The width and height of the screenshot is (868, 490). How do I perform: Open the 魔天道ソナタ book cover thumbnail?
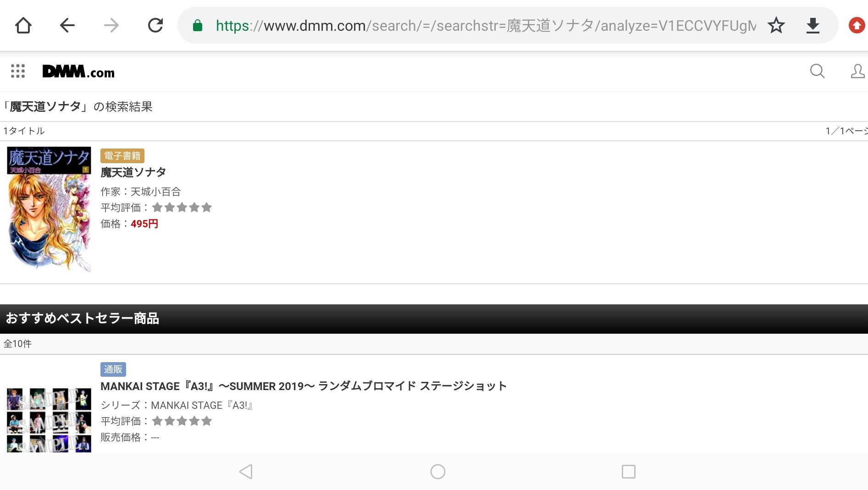[49, 209]
